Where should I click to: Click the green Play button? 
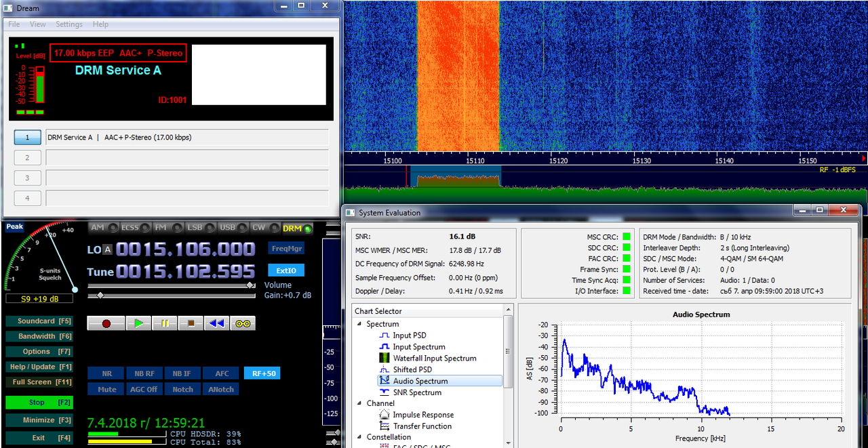click(x=139, y=323)
